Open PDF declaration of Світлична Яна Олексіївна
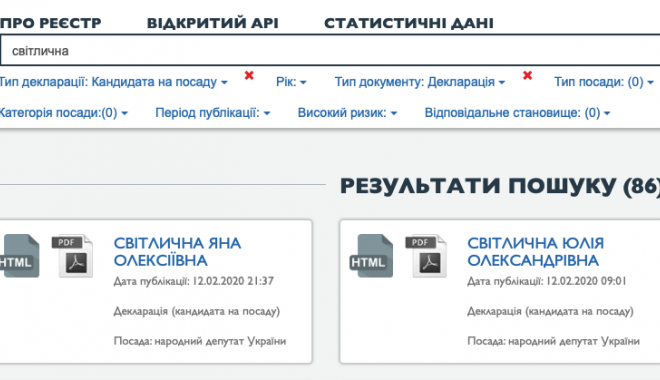 tap(72, 255)
